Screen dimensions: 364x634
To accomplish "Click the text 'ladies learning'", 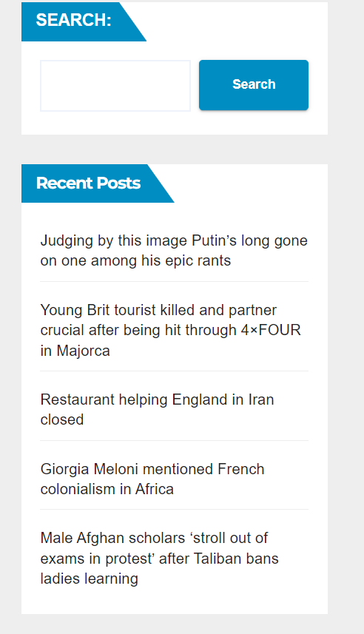I will coord(90,579).
